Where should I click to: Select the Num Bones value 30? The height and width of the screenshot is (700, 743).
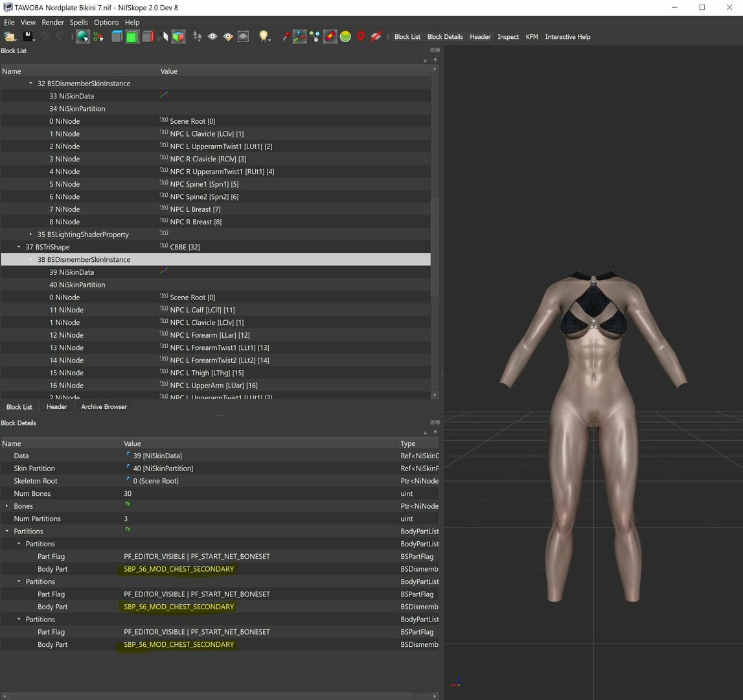tap(128, 494)
